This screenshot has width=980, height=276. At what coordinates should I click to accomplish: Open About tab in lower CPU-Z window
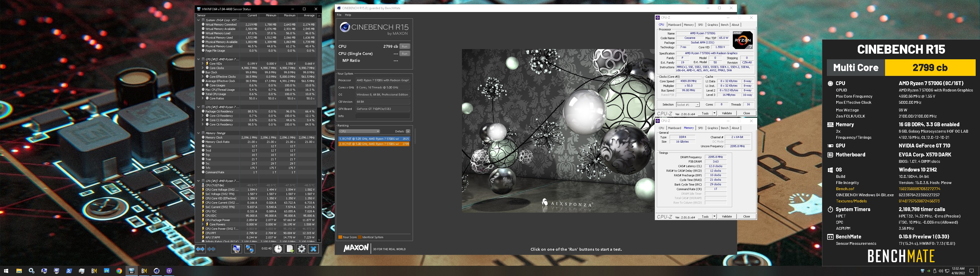(x=736, y=128)
